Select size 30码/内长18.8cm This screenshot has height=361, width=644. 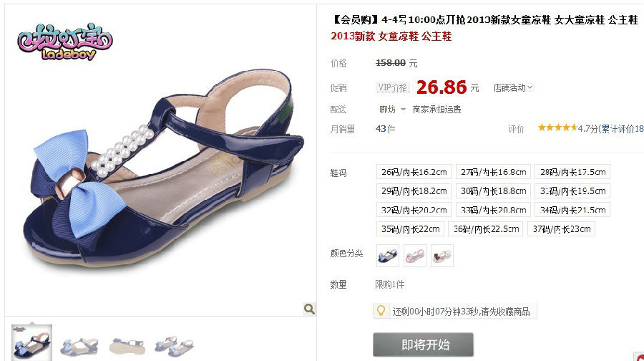tap(493, 191)
